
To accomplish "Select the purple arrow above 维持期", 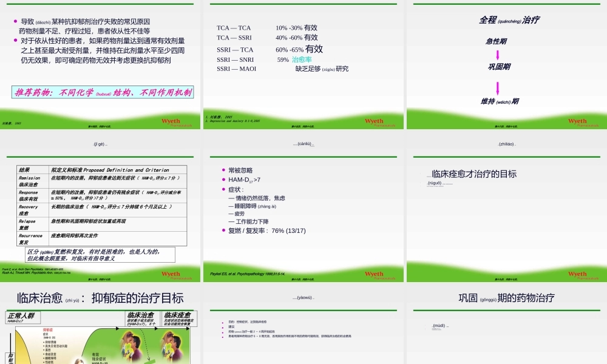I will tap(498, 87).
